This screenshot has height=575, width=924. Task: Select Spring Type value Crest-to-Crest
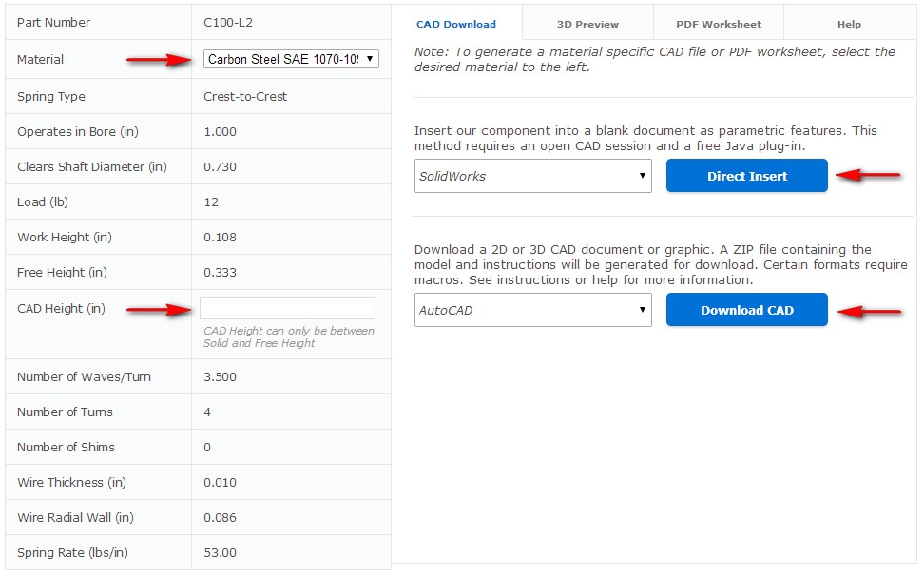245,97
